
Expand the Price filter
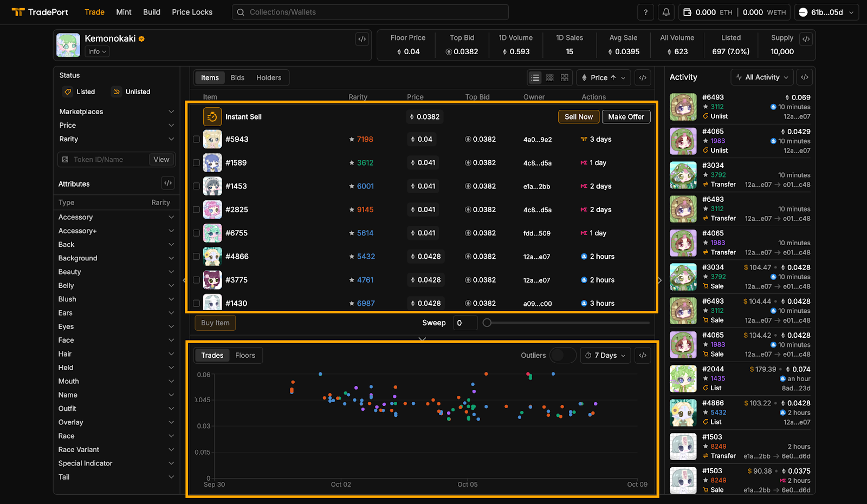[x=117, y=125]
